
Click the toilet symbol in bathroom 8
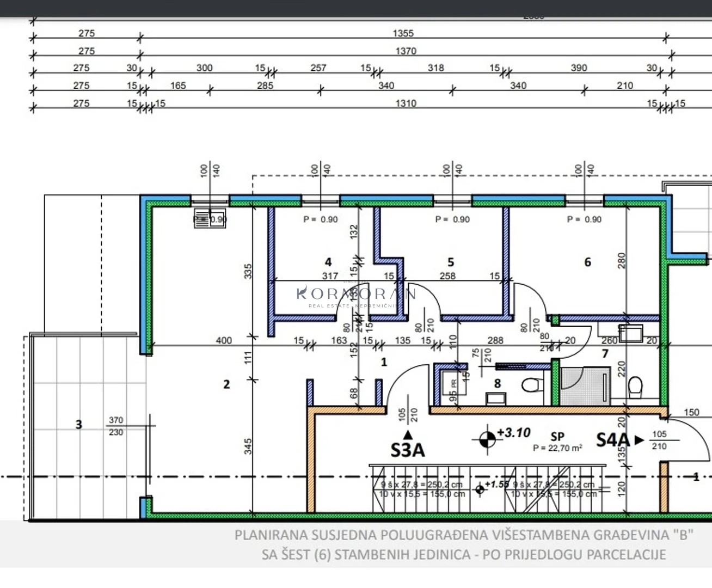pyautogui.click(x=531, y=385)
